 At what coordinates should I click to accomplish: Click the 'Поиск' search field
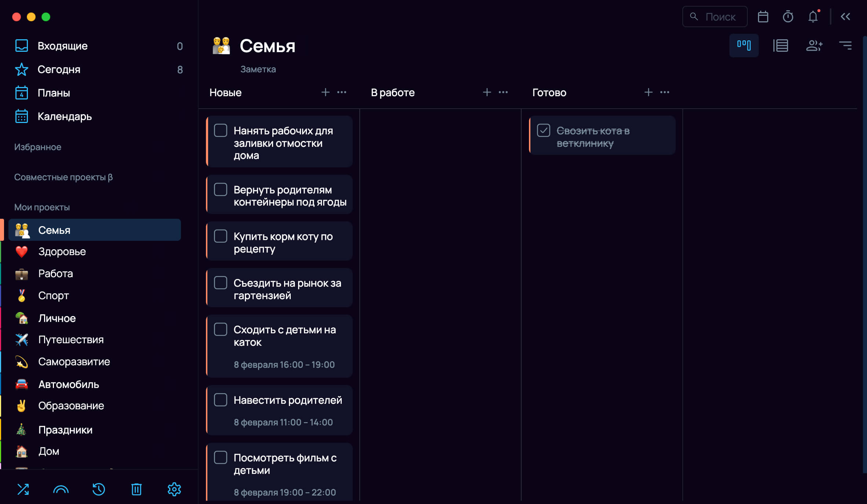click(715, 17)
